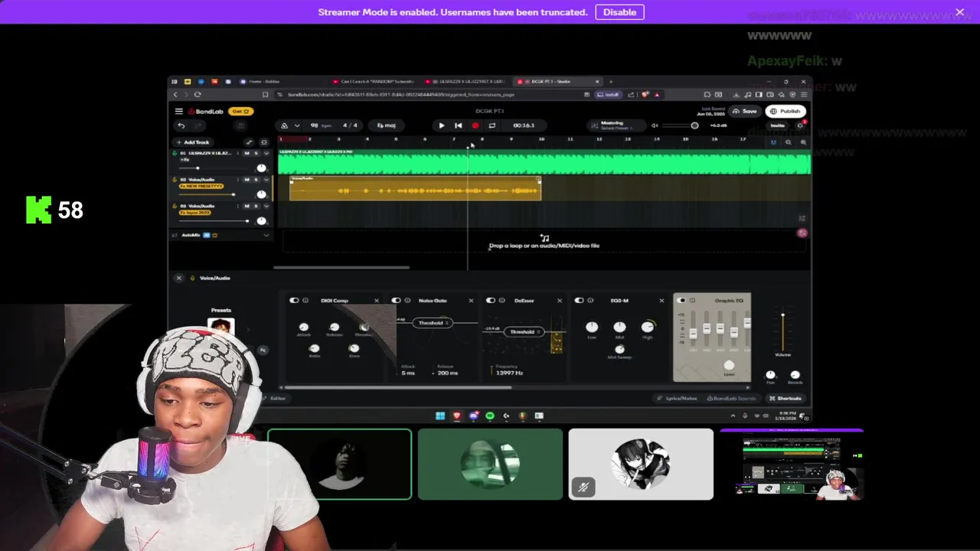Reload the browser page
This screenshot has height=551, width=980.
[198, 94]
